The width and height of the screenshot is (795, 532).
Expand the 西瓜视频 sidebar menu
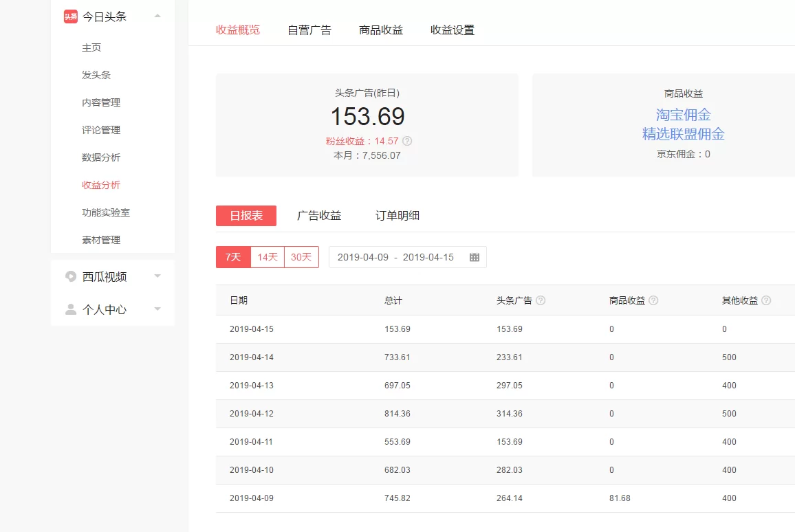pos(157,276)
